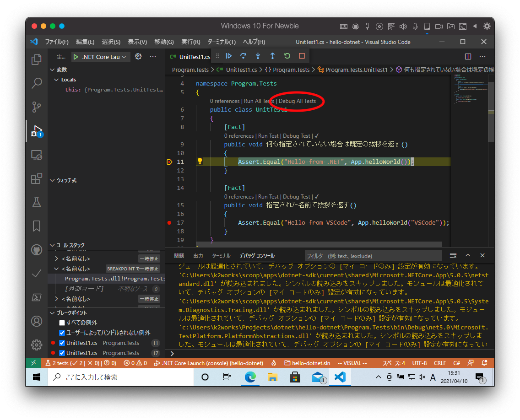Open the Bookmarks view

coord(37,226)
